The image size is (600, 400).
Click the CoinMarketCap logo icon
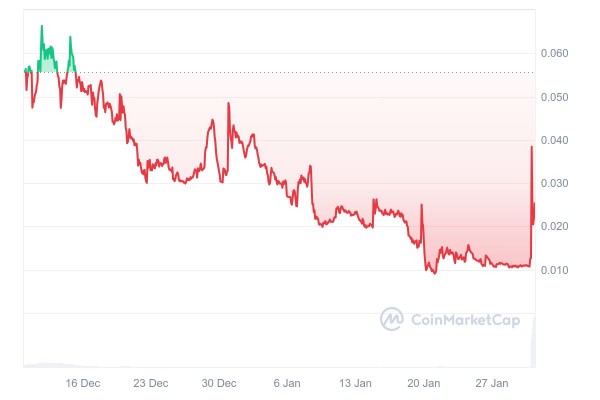tap(392, 319)
